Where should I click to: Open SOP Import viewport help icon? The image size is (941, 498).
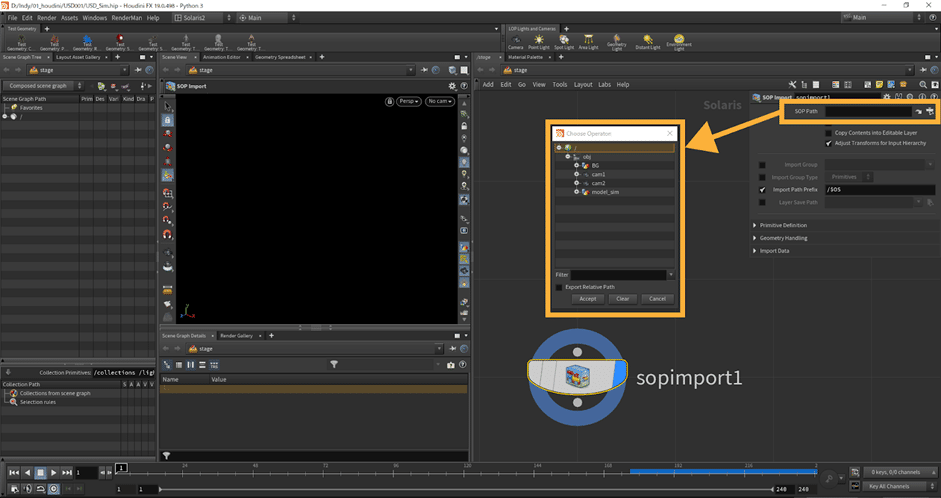pos(463,86)
